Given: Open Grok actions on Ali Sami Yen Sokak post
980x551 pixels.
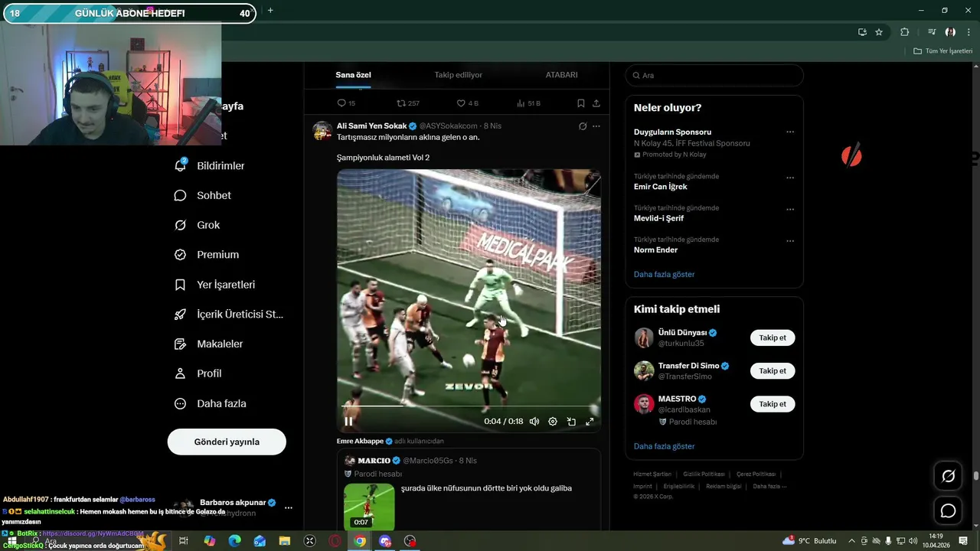Looking at the screenshot, I should (x=583, y=126).
